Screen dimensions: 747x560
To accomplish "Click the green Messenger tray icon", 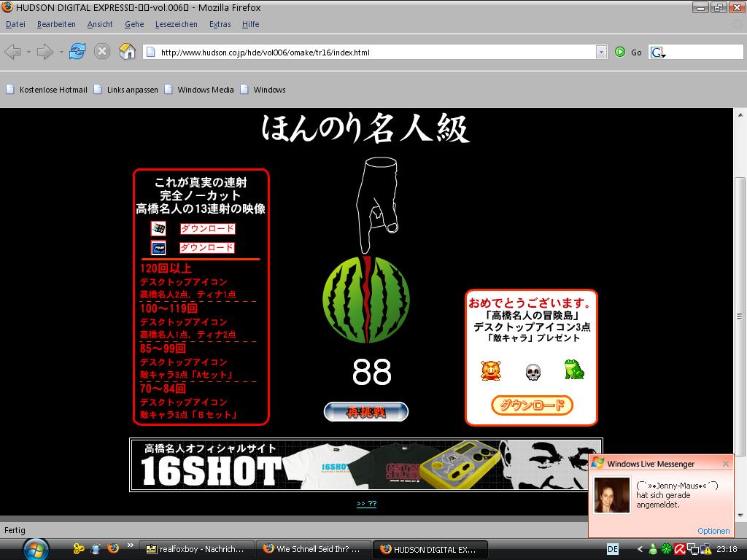I will [x=653, y=549].
